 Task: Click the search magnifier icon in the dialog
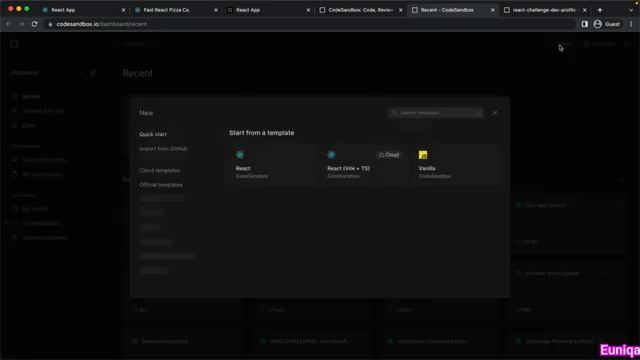click(394, 113)
